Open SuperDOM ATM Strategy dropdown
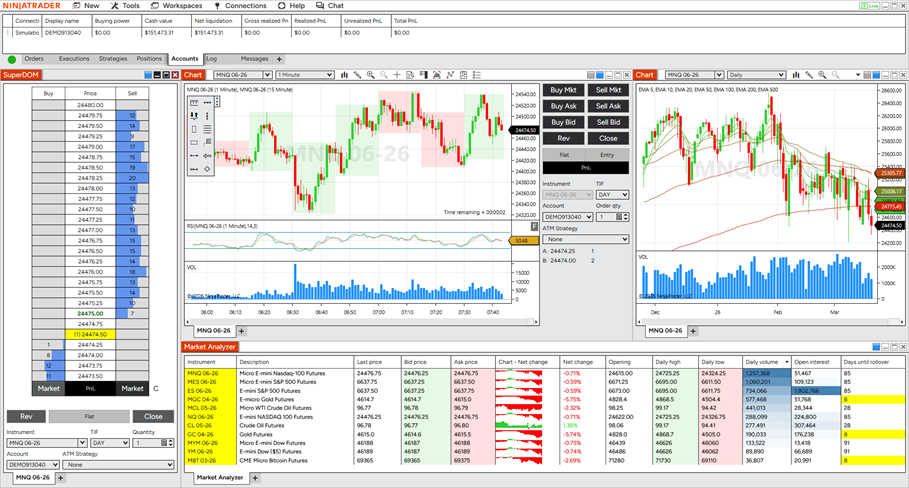The height and width of the screenshot is (488, 909). tap(118, 465)
